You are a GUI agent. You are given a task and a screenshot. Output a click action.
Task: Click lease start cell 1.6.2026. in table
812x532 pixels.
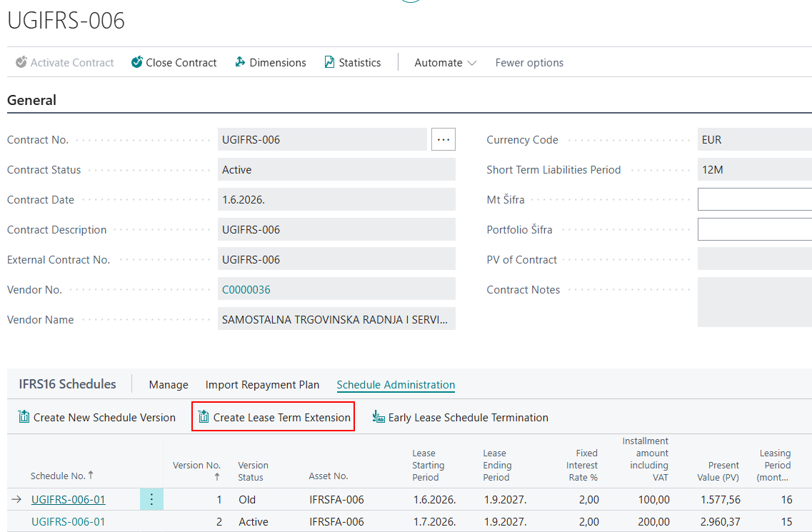(434, 499)
